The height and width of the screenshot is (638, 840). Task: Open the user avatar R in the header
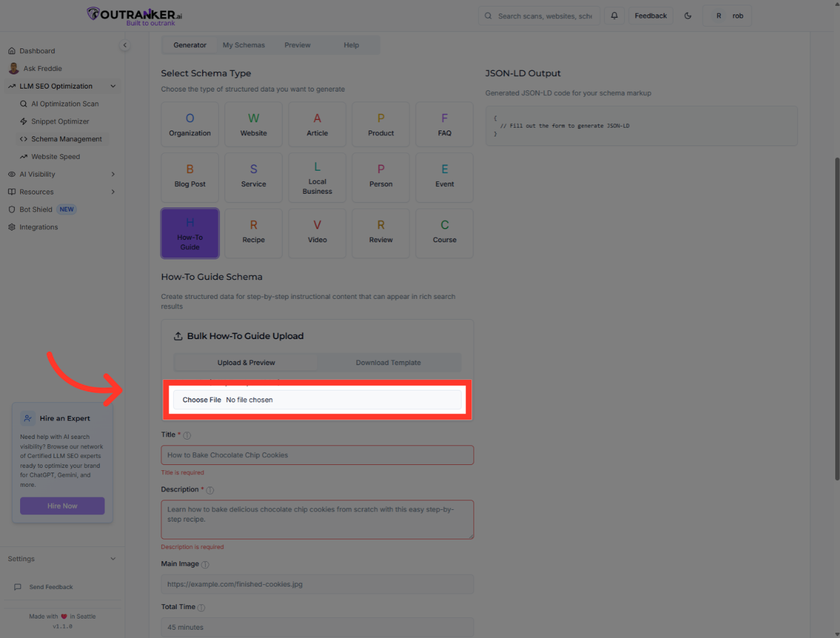(x=718, y=16)
